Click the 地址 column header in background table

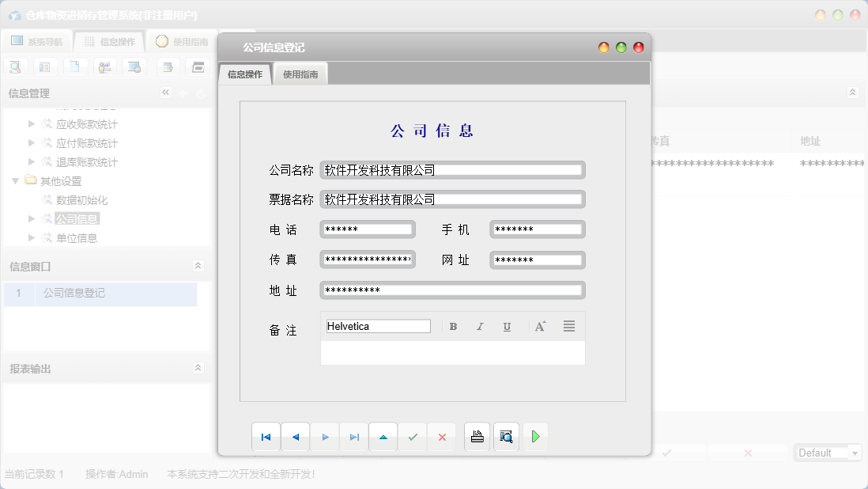click(x=810, y=141)
